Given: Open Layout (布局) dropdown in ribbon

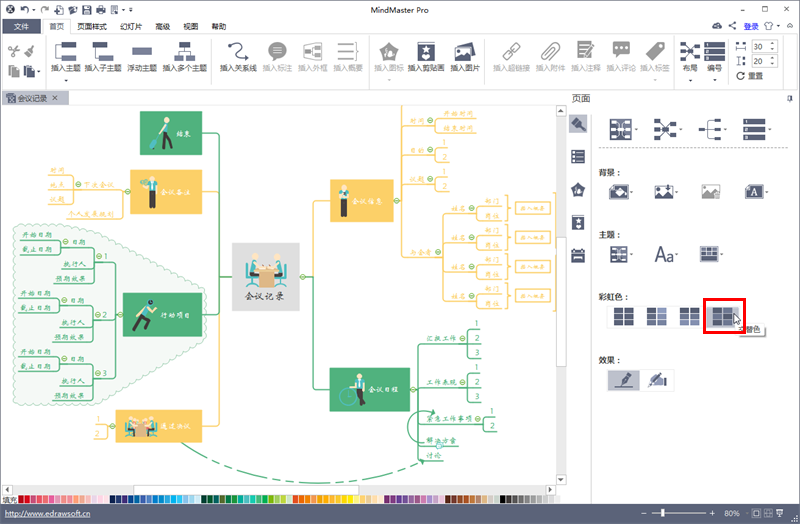Looking at the screenshot, I should [x=690, y=62].
